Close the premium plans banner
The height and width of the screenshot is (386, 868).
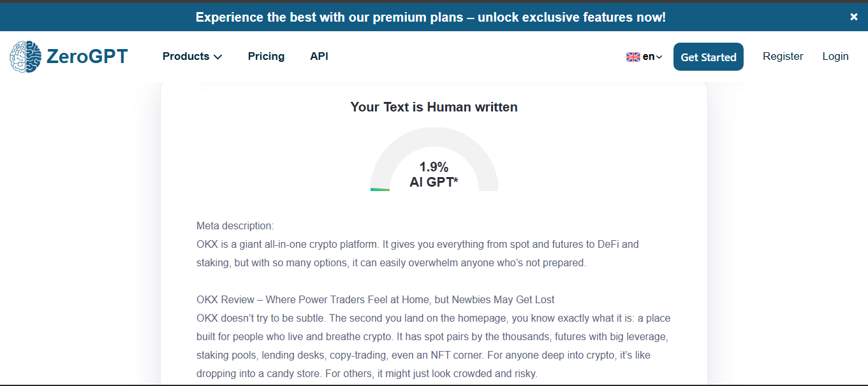coord(854,17)
